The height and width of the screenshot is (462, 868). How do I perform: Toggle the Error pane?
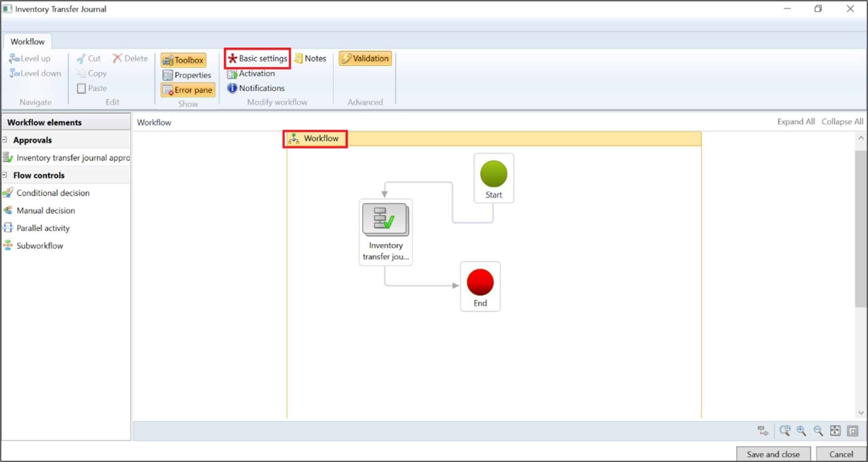point(188,90)
